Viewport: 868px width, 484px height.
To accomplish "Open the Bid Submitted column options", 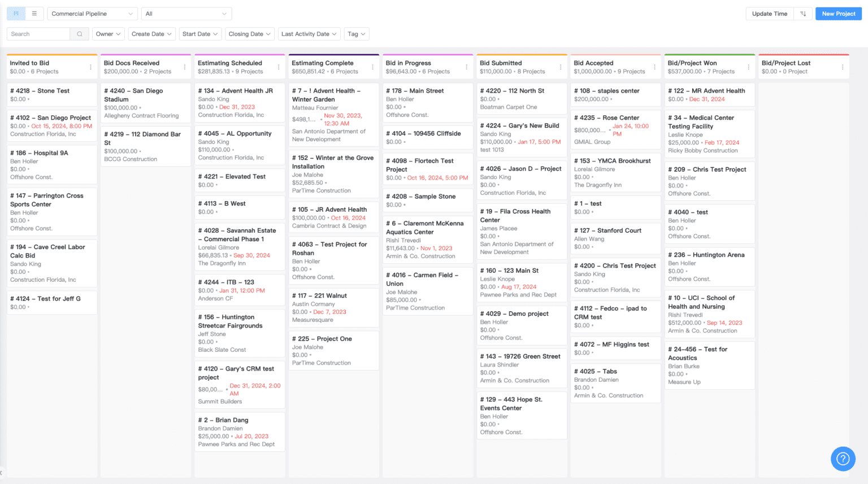I will tap(561, 67).
